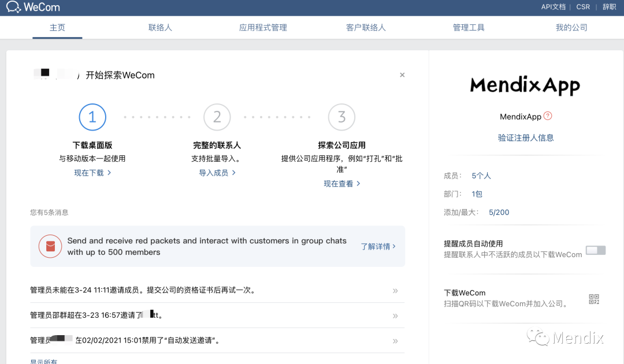Click 5/200 added/max value
This screenshot has width=624, height=364.
click(499, 213)
